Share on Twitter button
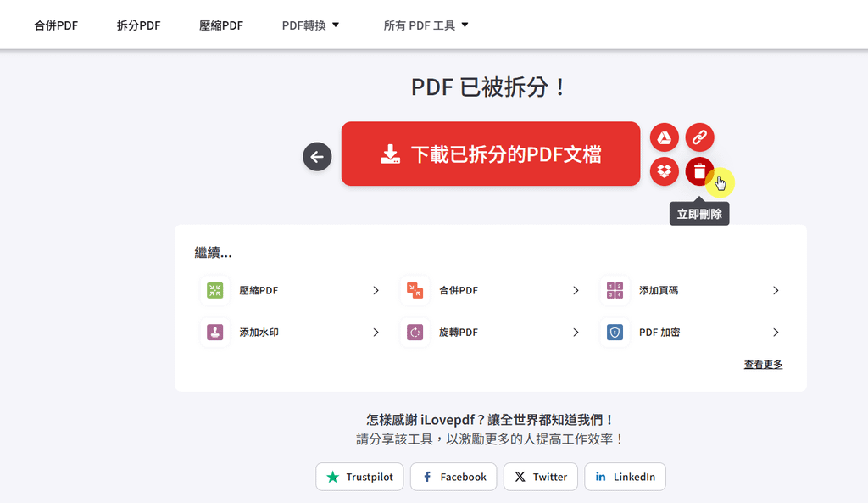This screenshot has height=503, width=868. point(540,477)
